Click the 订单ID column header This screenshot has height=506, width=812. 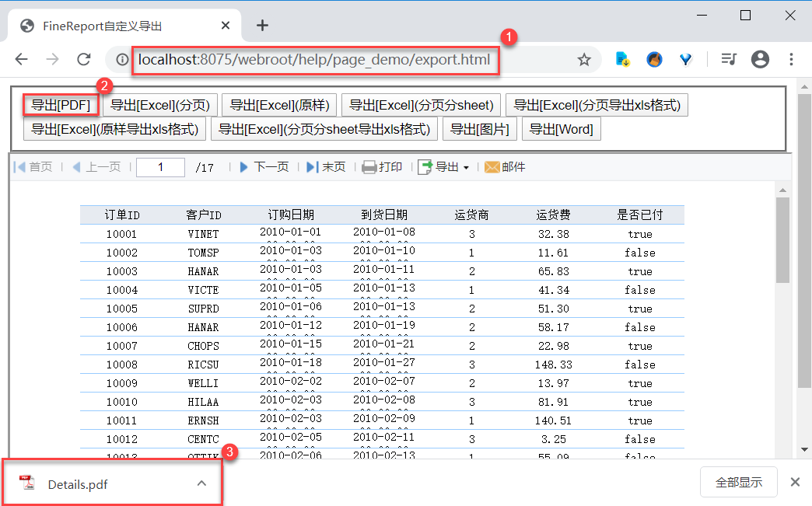click(x=122, y=215)
